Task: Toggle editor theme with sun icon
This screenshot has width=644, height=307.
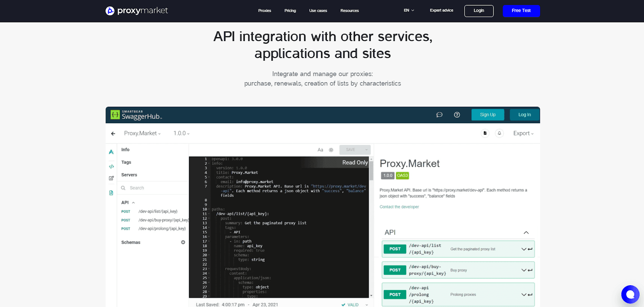Action: click(x=331, y=150)
